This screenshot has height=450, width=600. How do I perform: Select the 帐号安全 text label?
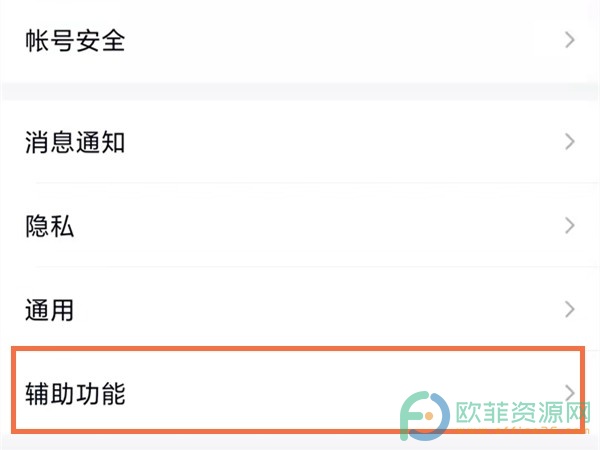click(75, 40)
